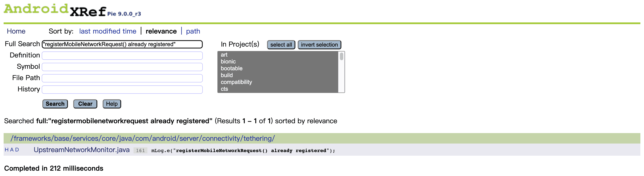
Task: Choose the compatibility project entry
Action: point(236,82)
